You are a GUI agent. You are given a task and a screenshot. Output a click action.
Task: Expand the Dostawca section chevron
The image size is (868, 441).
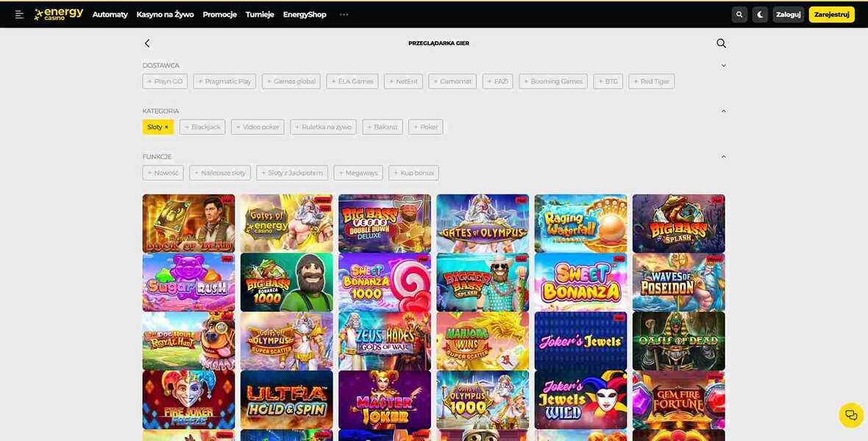pyautogui.click(x=723, y=66)
